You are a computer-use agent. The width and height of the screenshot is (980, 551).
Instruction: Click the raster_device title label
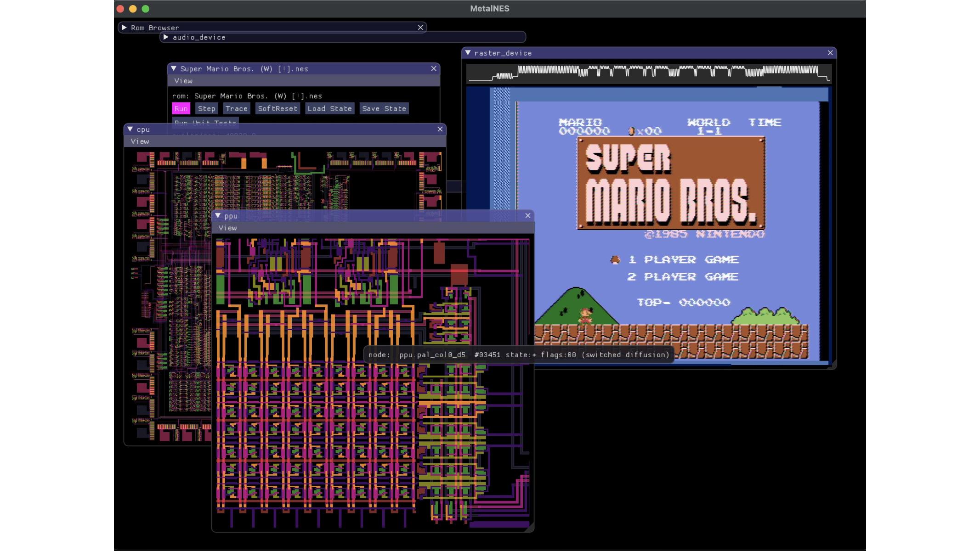pos(503,53)
